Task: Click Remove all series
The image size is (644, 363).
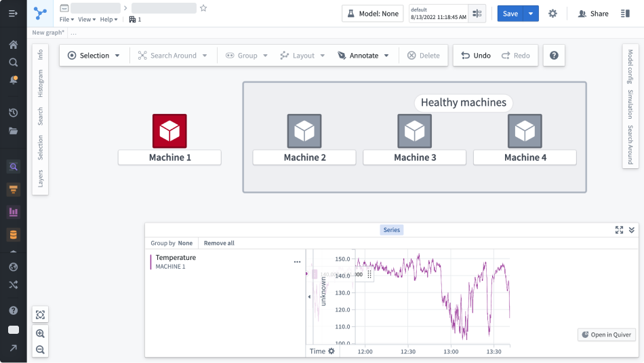Action: click(219, 243)
